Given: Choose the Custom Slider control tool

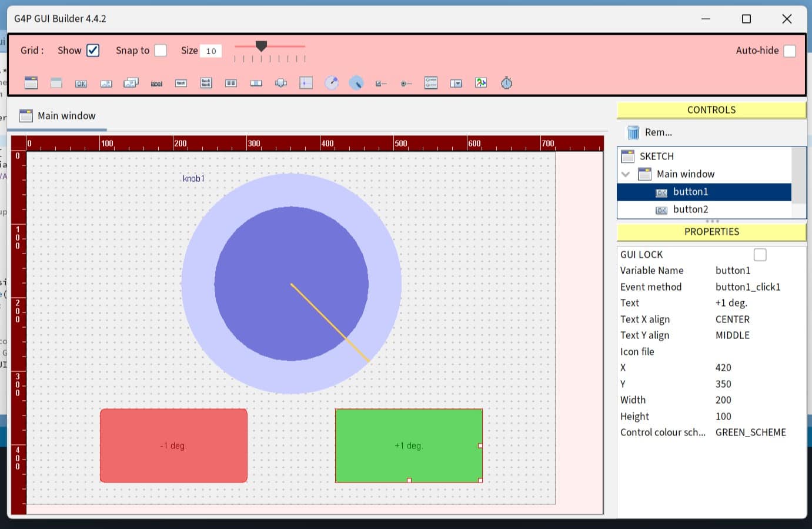Looking at the screenshot, I should click(281, 83).
